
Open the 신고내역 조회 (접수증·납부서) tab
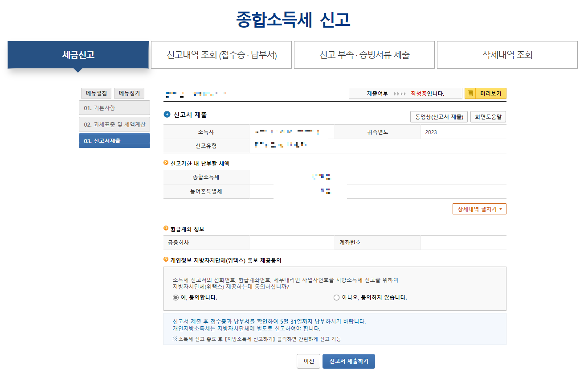click(221, 54)
